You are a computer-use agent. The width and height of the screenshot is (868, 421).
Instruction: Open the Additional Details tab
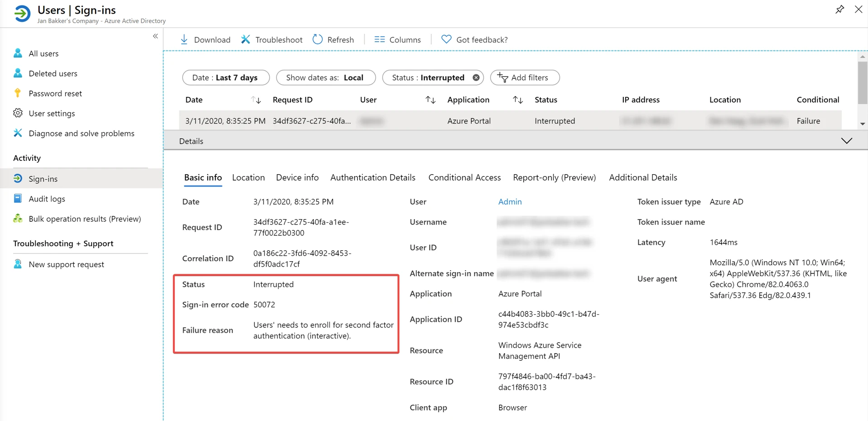[x=643, y=177]
